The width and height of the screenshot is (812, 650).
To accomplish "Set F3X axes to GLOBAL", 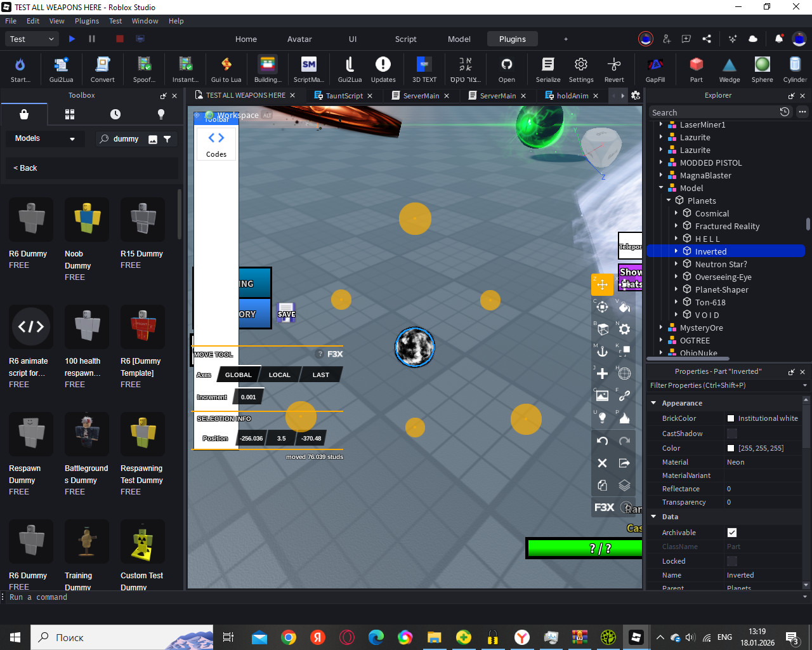I will (239, 375).
